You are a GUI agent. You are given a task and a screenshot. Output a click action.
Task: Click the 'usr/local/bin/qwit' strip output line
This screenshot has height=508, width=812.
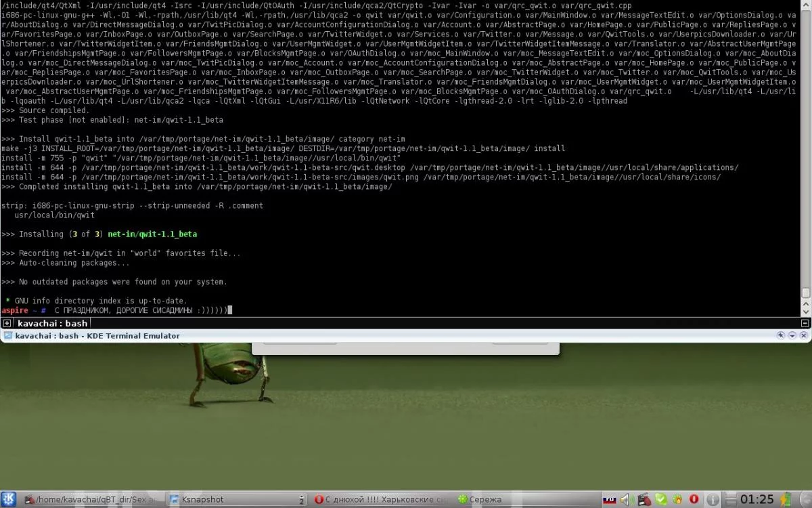[x=55, y=215]
